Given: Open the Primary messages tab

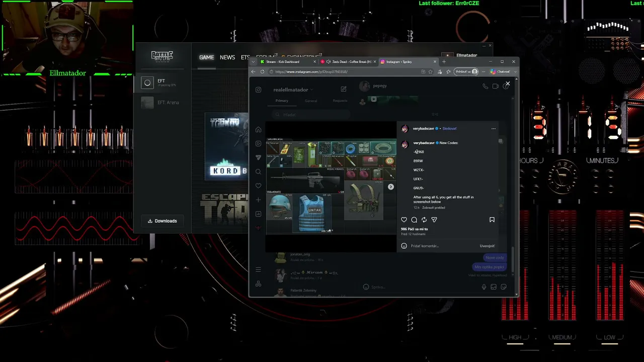Looking at the screenshot, I should tap(282, 101).
